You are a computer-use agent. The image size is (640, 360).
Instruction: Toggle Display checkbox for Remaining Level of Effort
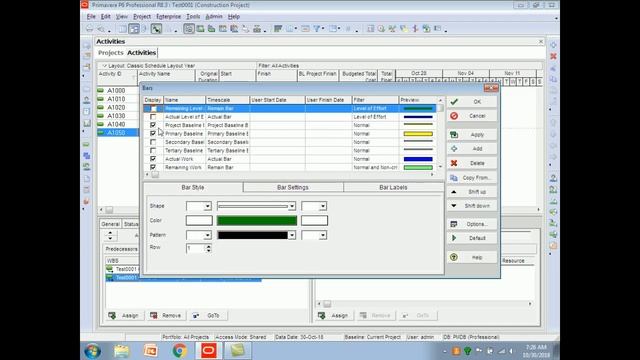[153, 109]
